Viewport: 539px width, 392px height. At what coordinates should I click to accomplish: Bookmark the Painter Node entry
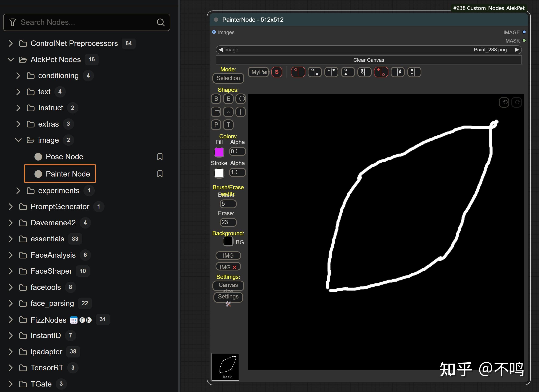[x=160, y=174]
